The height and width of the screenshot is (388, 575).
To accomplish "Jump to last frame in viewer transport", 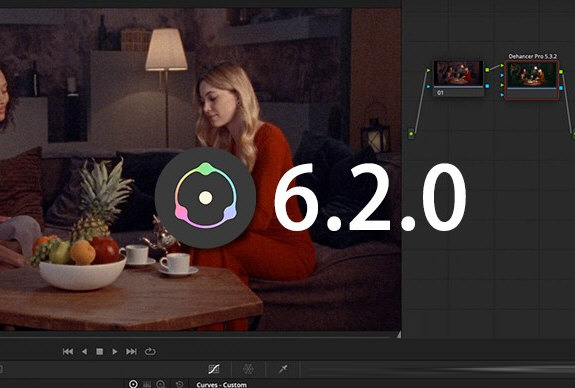I will [131, 352].
